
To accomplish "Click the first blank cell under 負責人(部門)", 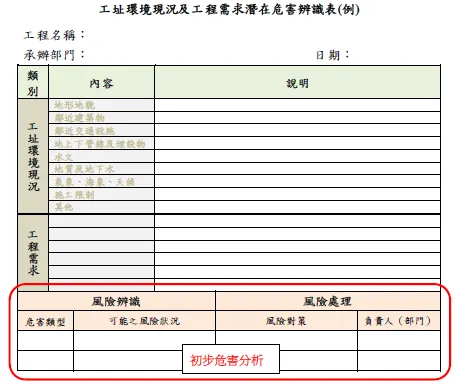I will [x=399, y=340].
